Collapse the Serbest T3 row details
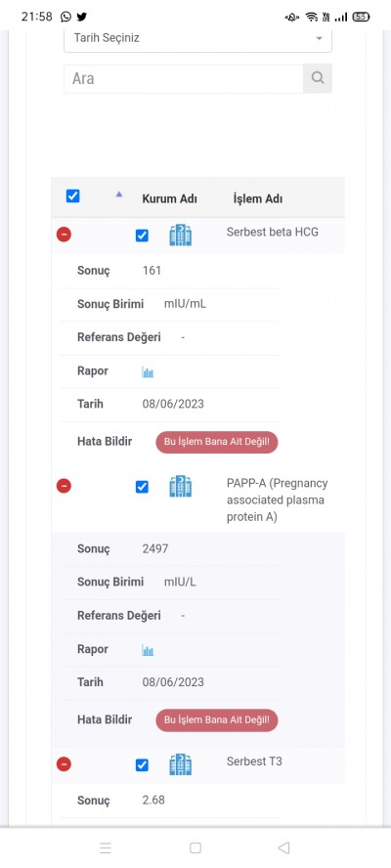391x868 pixels. (x=64, y=764)
